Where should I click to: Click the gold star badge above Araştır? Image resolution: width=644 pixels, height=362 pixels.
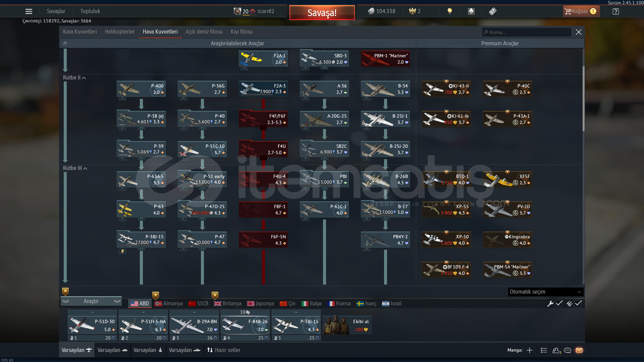click(65, 291)
